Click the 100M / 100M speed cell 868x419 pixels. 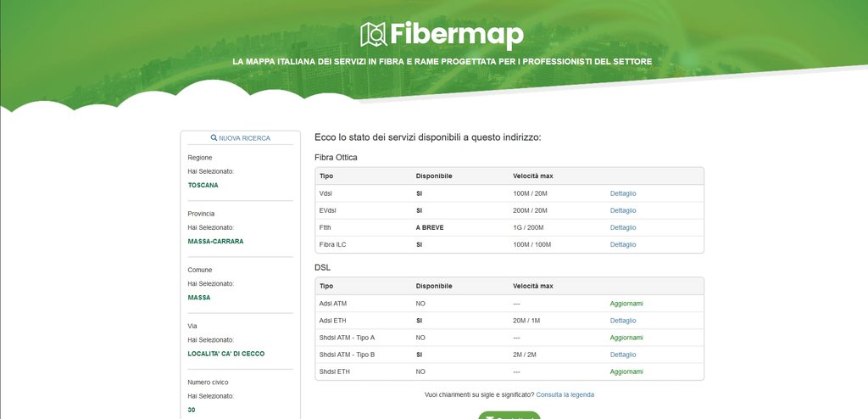[532, 244]
